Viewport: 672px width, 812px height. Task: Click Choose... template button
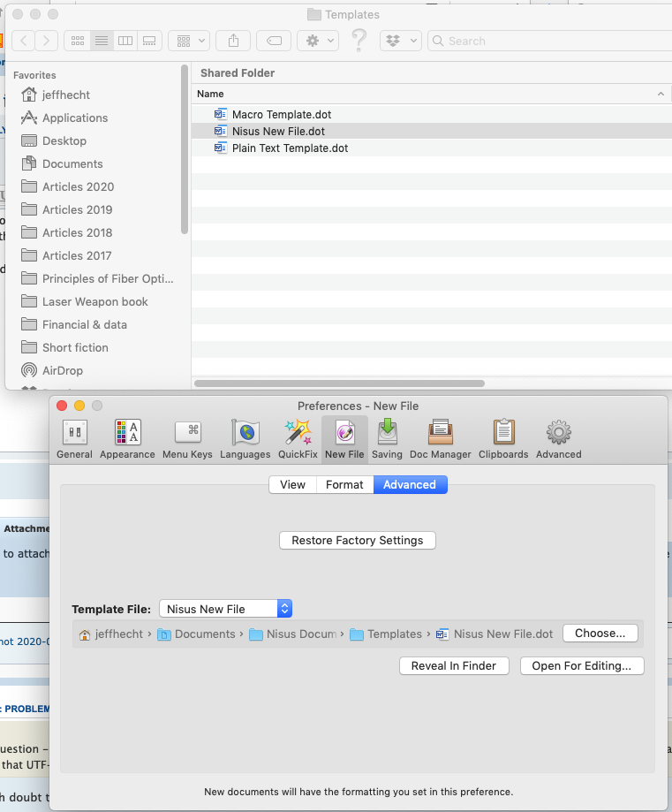(x=600, y=633)
